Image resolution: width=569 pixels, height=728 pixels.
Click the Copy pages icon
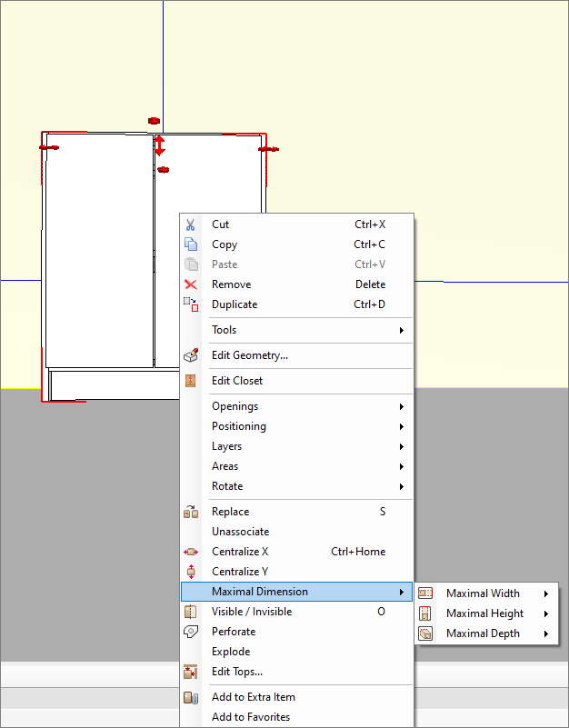point(191,244)
